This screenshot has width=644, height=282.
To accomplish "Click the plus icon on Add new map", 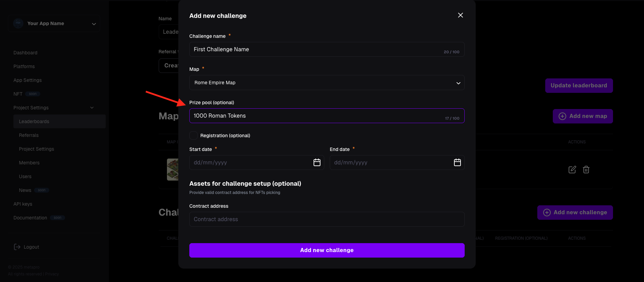I will pyautogui.click(x=562, y=116).
